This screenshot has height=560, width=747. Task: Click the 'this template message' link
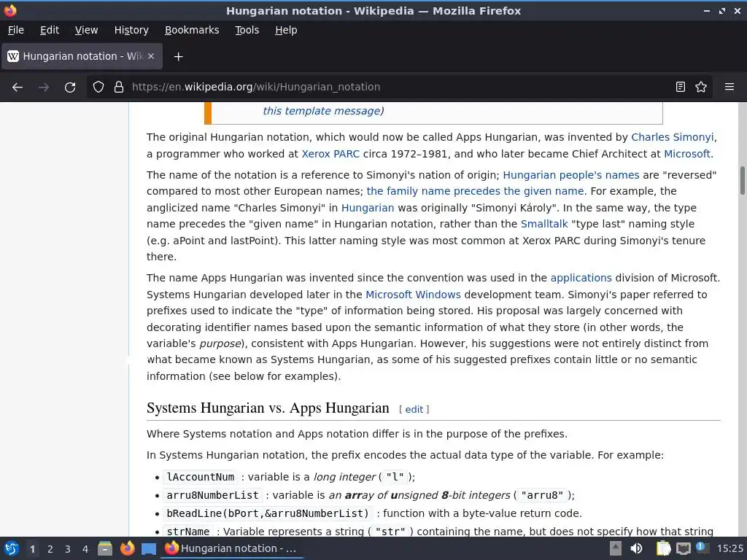pos(322,111)
